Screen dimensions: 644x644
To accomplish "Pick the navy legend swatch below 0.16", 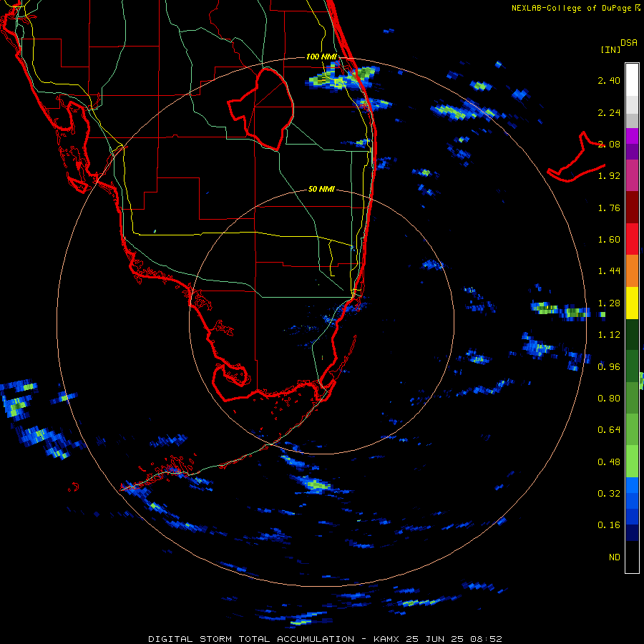I will 632,533.
